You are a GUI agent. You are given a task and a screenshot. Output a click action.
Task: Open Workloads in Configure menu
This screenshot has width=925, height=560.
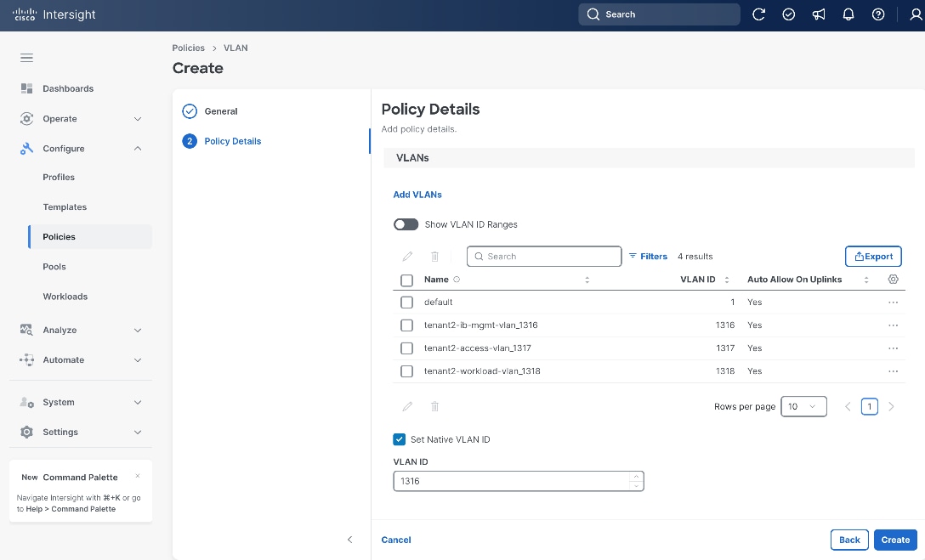[65, 297]
